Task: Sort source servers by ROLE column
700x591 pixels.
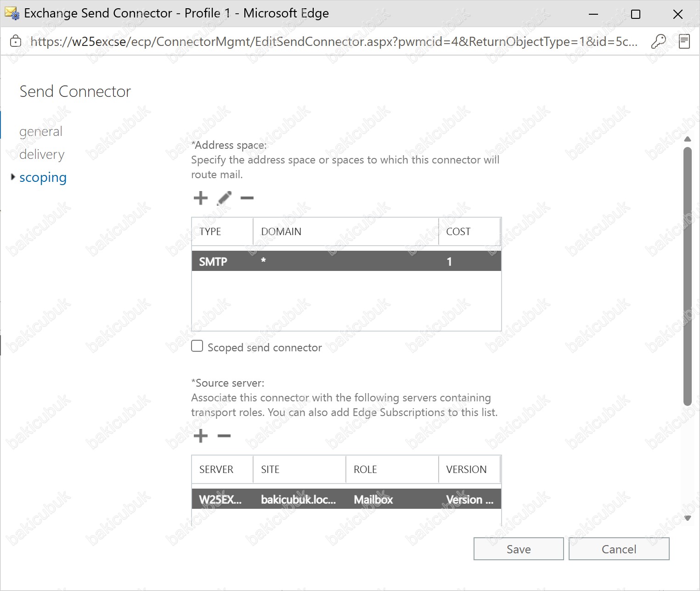Action: click(x=392, y=469)
